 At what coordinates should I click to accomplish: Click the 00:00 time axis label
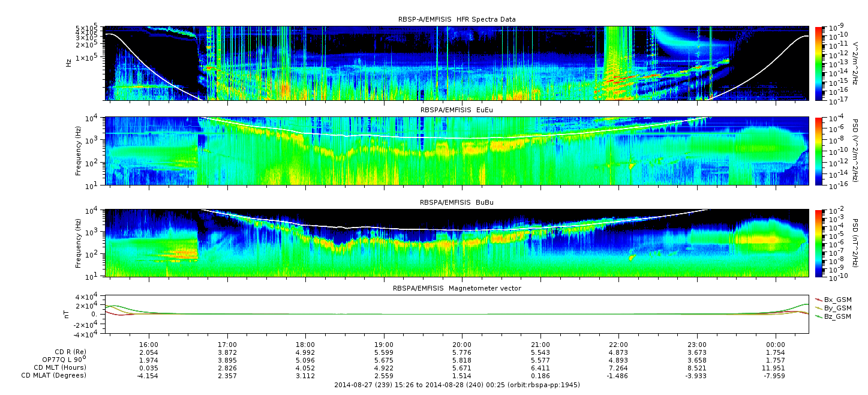(x=776, y=345)
